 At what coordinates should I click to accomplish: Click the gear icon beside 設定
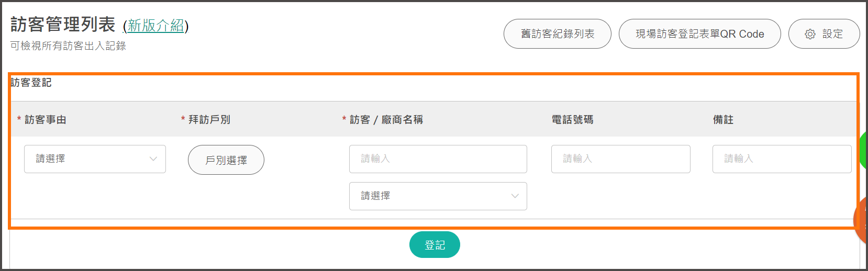click(810, 34)
